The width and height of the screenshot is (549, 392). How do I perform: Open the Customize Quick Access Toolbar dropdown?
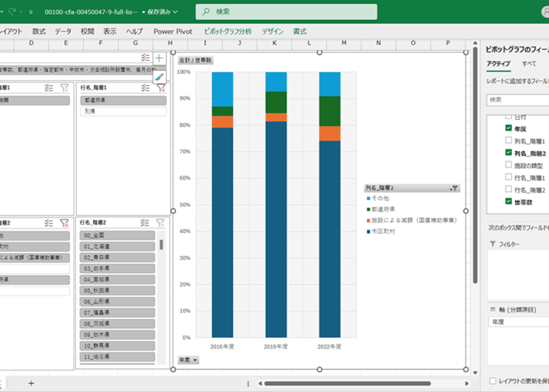click(31, 12)
